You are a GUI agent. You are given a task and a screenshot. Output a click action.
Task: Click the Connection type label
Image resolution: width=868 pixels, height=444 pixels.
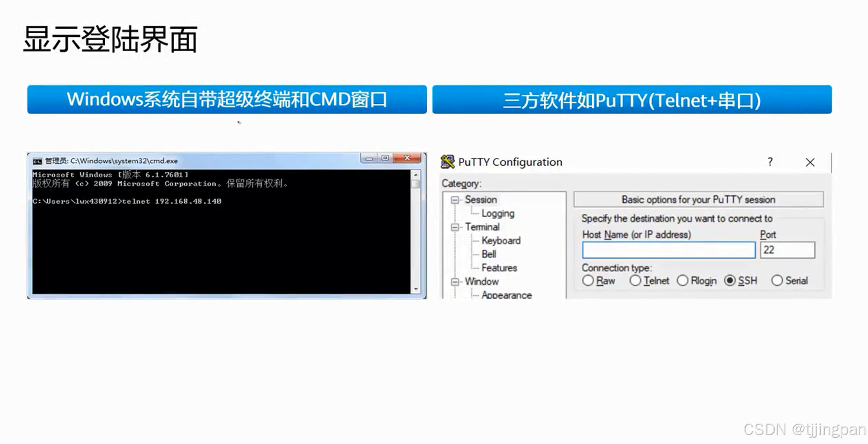click(616, 268)
